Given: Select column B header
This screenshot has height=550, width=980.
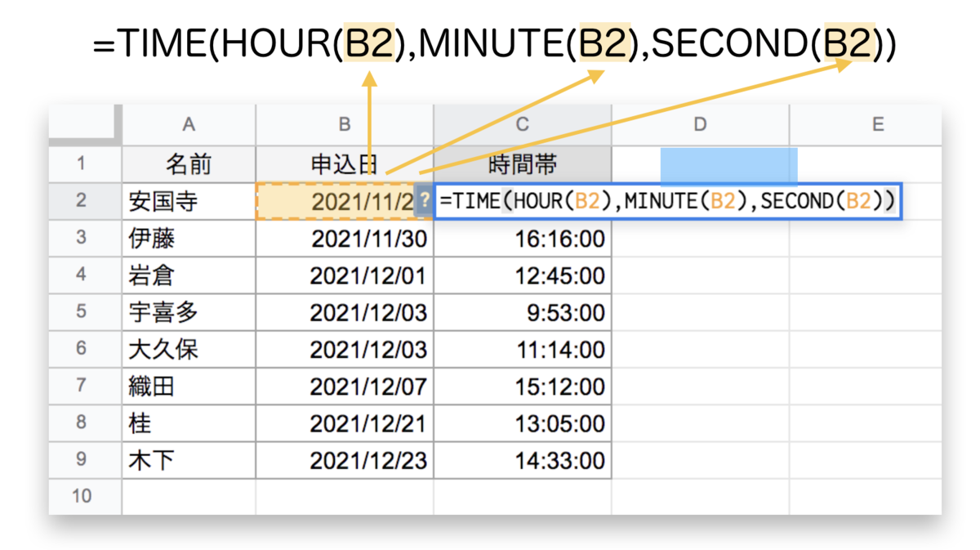Looking at the screenshot, I should coord(345,124).
